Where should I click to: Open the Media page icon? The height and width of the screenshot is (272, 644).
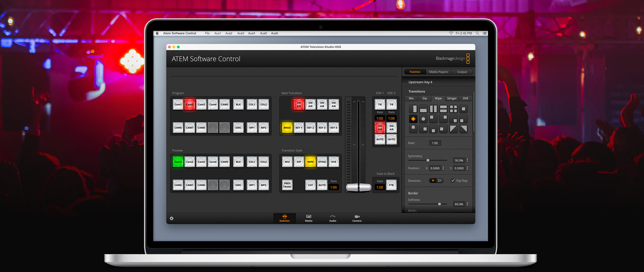309,218
